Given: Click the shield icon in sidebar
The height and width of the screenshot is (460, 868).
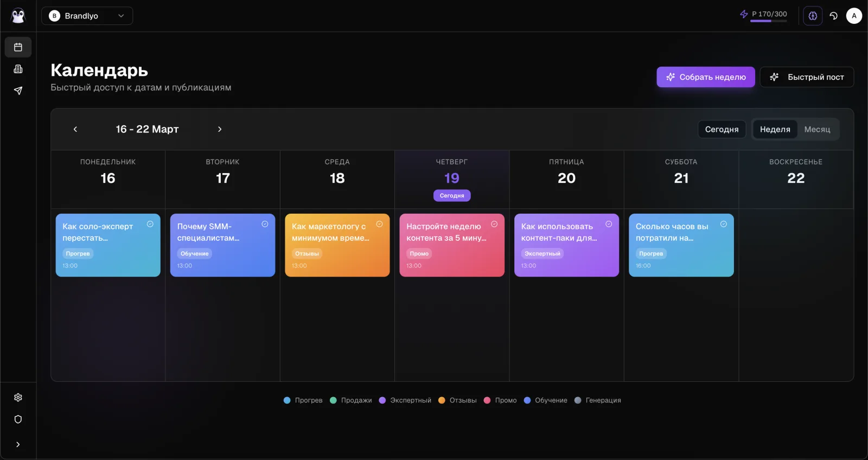Looking at the screenshot, I should [18, 419].
